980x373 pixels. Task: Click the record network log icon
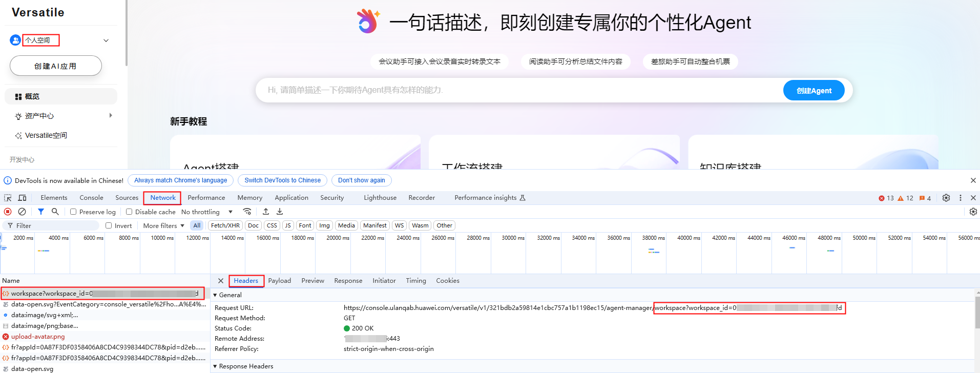pos(8,212)
